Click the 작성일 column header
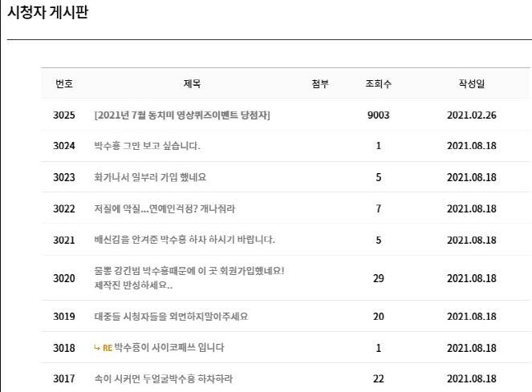Screen dimensions: 532x392 coord(472,83)
